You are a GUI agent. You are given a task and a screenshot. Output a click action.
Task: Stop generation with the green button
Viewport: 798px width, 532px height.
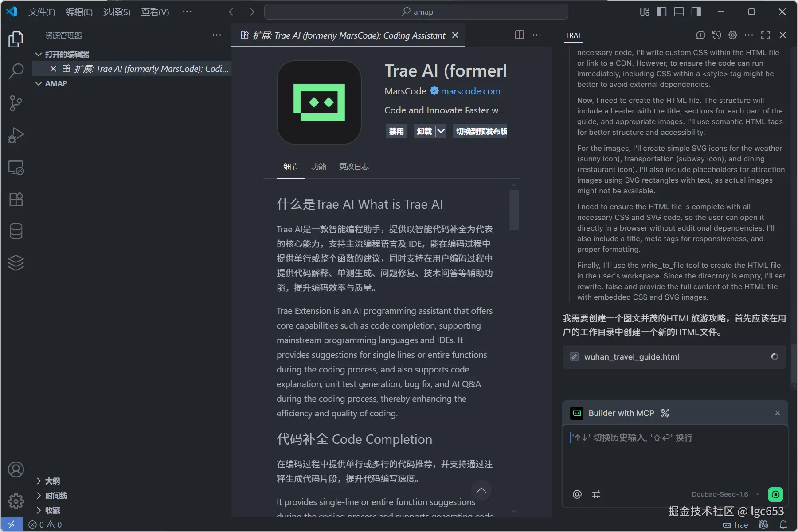[775, 494]
